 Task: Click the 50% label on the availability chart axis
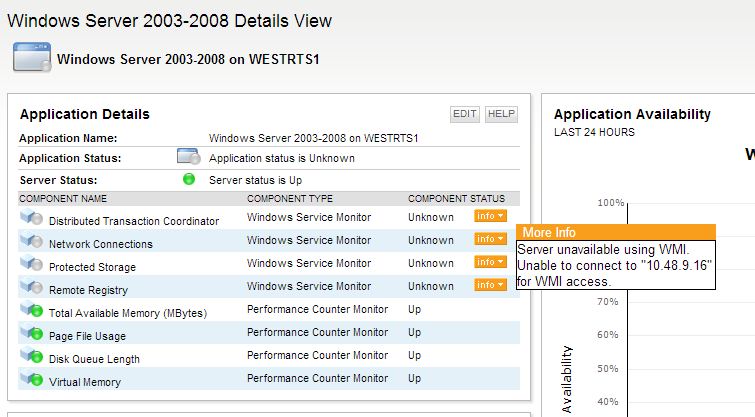(608, 368)
